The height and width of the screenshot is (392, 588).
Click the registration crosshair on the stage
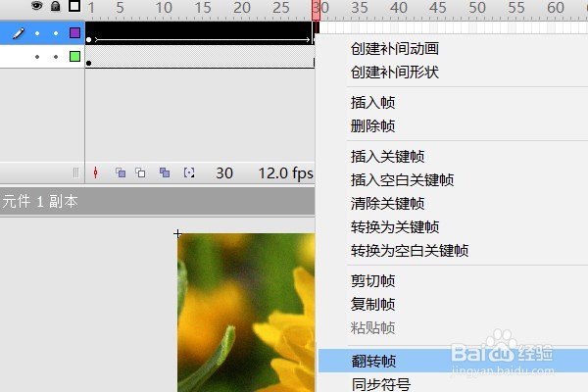[177, 234]
